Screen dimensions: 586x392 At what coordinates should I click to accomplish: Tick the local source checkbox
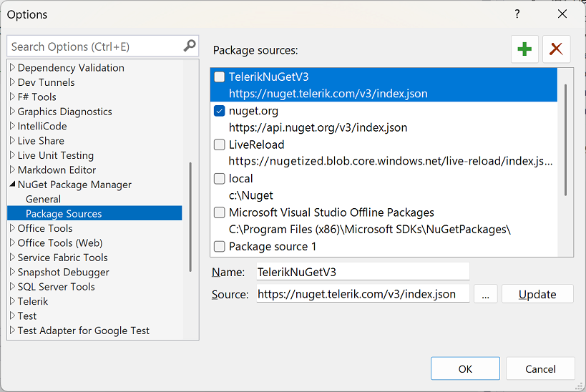click(220, 179)
